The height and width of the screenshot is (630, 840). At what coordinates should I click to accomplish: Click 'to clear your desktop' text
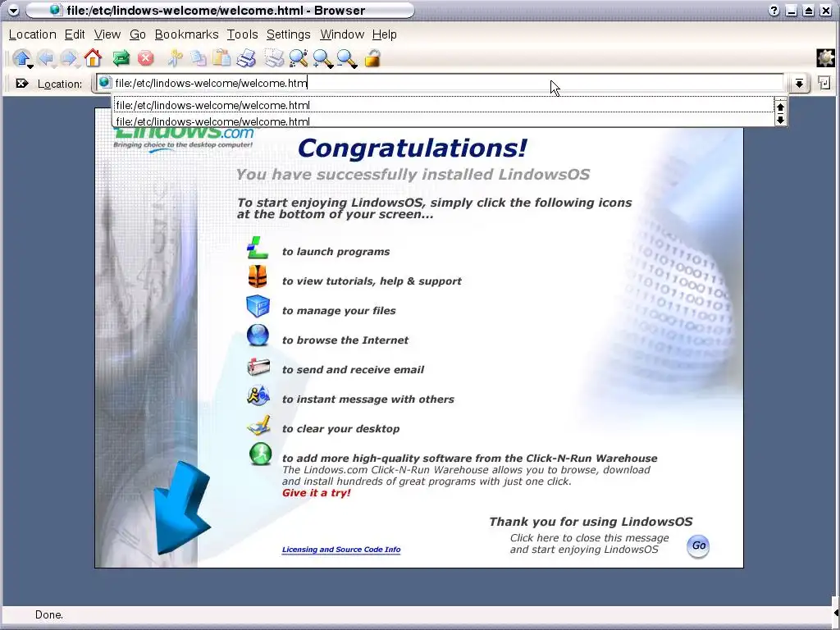pyautogui.click(x=340, y=428)
